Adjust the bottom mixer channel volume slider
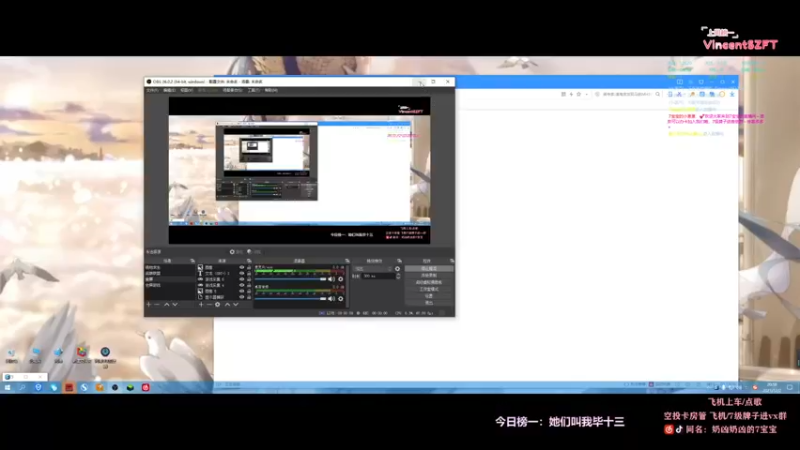The height and width of the screenshot is (450, 800). coord(290,298)
